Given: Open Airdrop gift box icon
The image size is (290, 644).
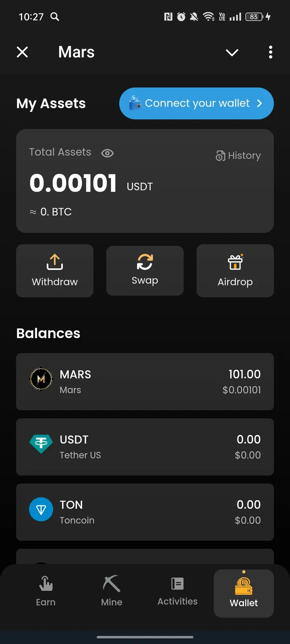Looking at the screenshot, I should (235, 262).
